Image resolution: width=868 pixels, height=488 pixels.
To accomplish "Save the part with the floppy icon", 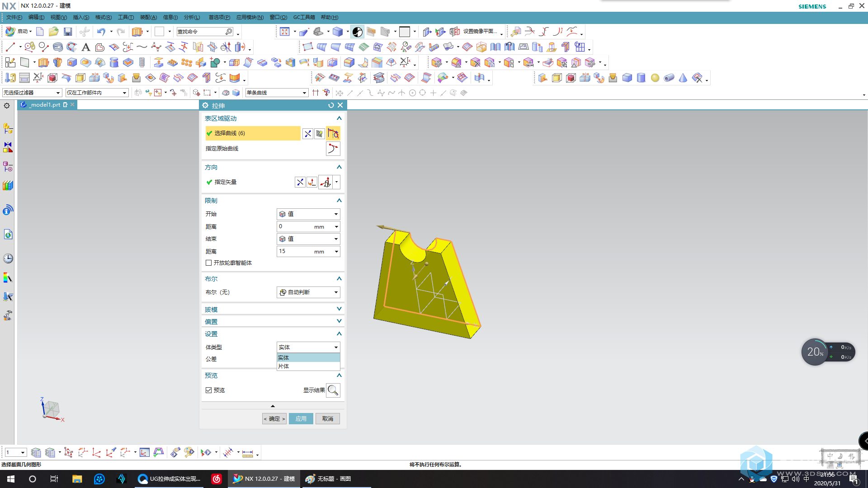I will point(68,32).
